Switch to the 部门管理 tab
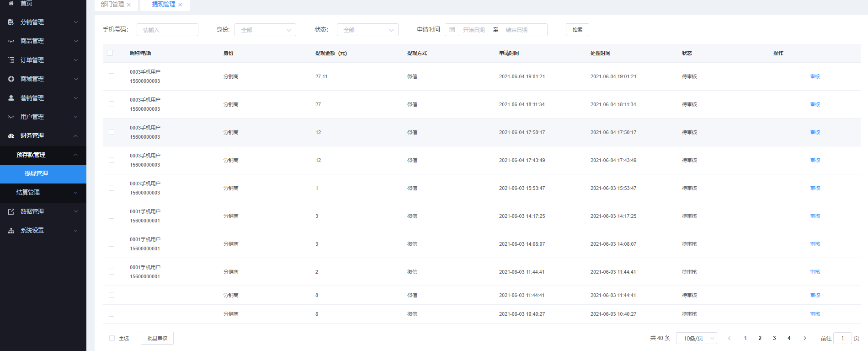868x351 pixels. tap(112, 5)
